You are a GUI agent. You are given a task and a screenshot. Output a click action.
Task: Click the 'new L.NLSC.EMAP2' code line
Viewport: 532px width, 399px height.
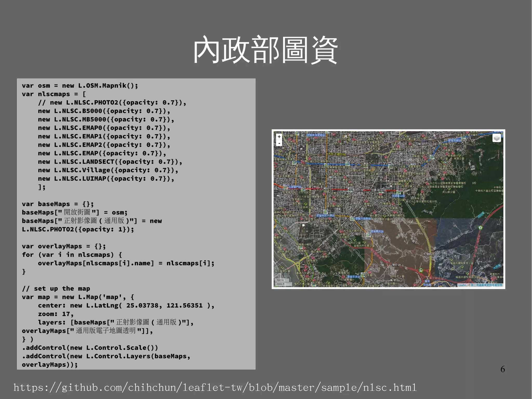click(104, 145)
